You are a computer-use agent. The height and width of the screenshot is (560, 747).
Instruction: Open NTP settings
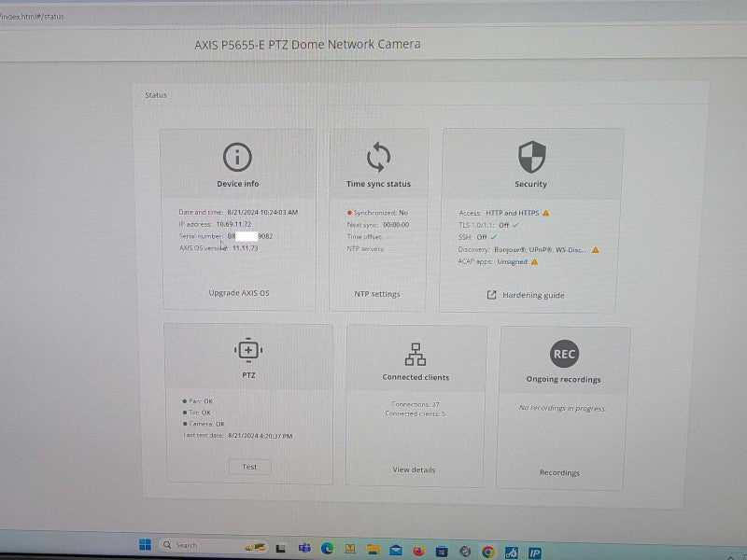pyautogui.click(x=377, y=294)
